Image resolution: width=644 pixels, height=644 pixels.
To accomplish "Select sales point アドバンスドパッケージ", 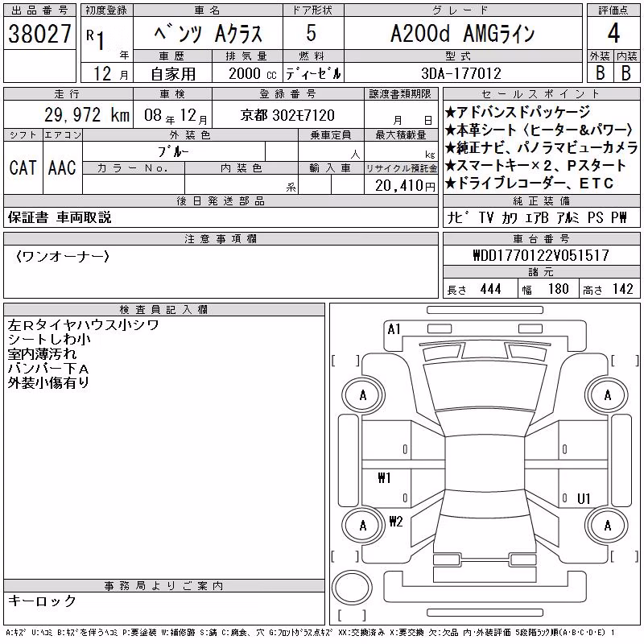I will click(x=518, y=112).
